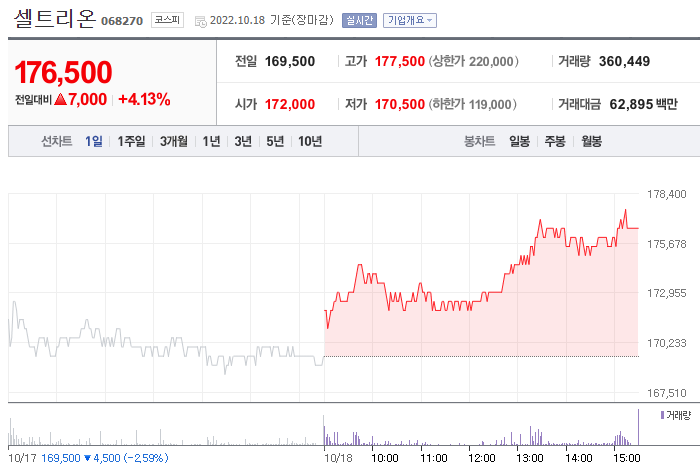Click the 10:00 time axis label
The width and height of the screenshot is (700, 473).
tap(385, 458)
